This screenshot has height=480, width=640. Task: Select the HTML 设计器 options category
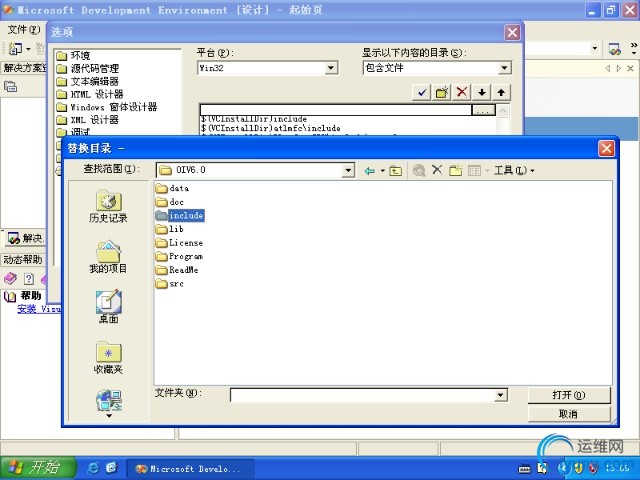pyautogui.click(x=89, y=94)
